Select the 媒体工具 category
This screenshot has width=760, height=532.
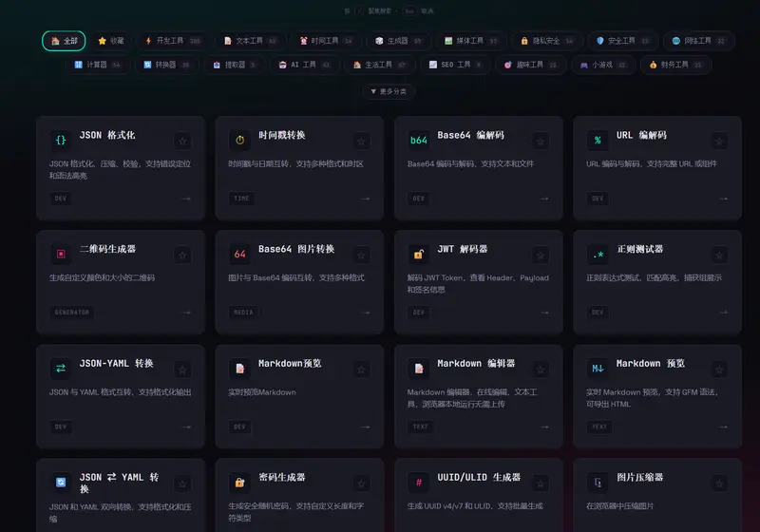tap(470, 41)
